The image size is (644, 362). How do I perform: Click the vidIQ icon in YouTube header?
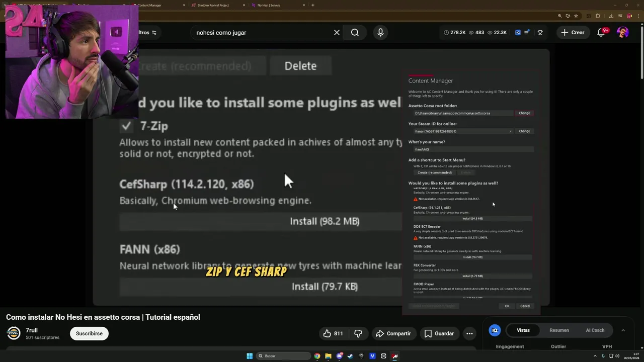coord(518,32)
